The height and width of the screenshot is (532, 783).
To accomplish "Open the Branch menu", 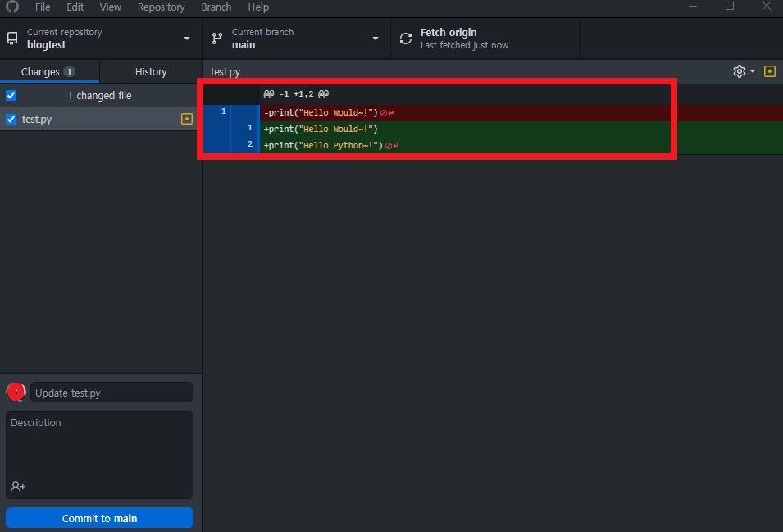I will [x=216, y=7].
